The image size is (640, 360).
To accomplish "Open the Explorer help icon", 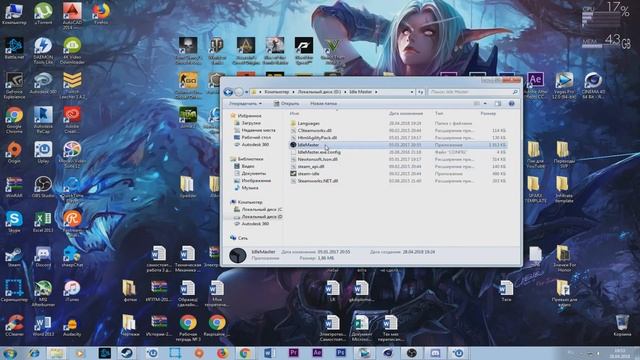I will tap(511, 104).
